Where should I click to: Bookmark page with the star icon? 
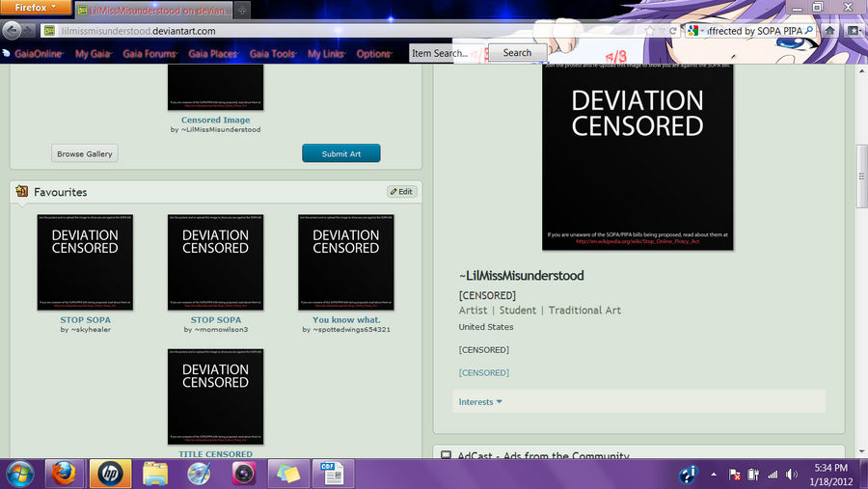click(650, 31)
